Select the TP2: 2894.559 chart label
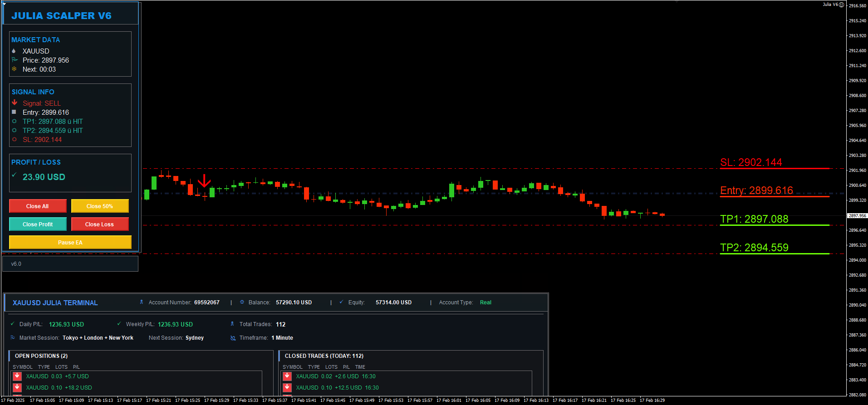This screenshot has height=405, width=868. (754, 248)
